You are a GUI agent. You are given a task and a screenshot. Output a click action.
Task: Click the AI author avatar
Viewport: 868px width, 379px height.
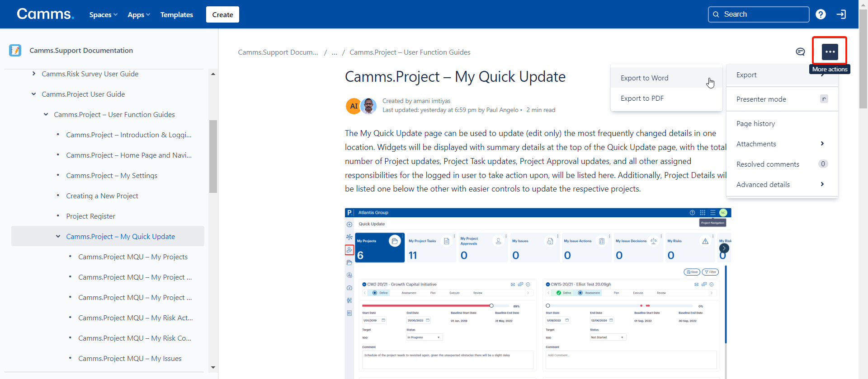pos(354,106)
